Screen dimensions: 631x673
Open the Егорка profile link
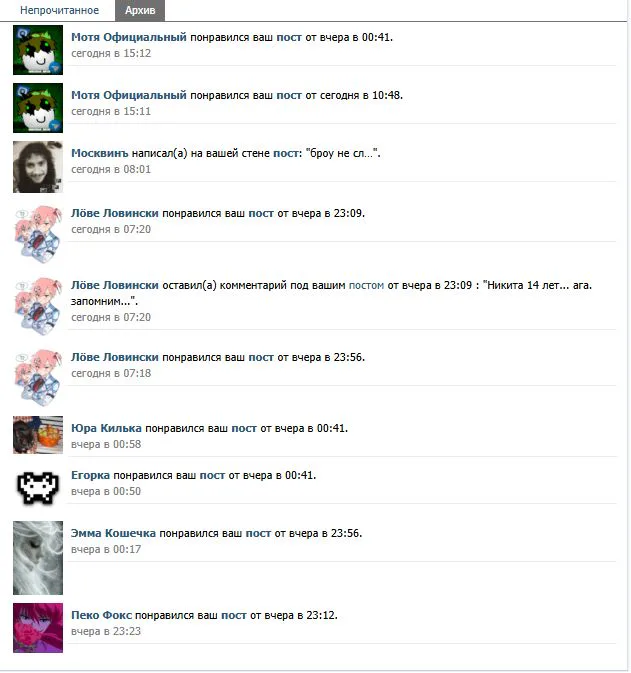point(90,476)
